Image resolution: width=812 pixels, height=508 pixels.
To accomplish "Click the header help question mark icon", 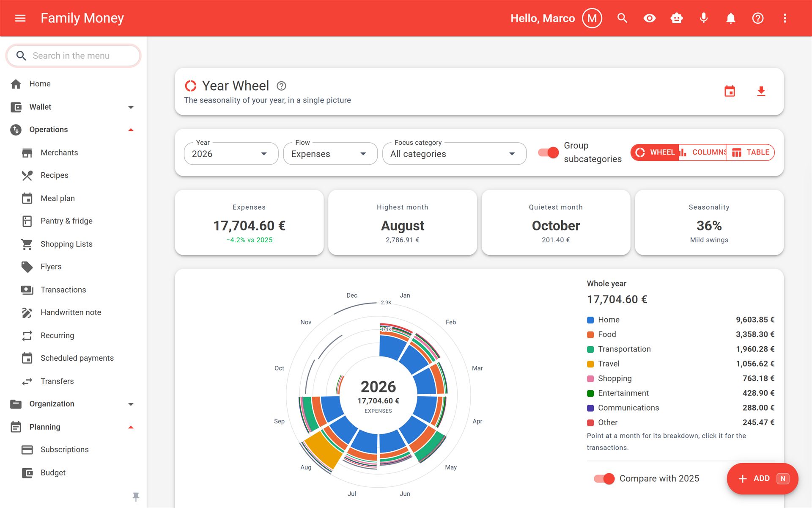I will (x=758, y=18).
